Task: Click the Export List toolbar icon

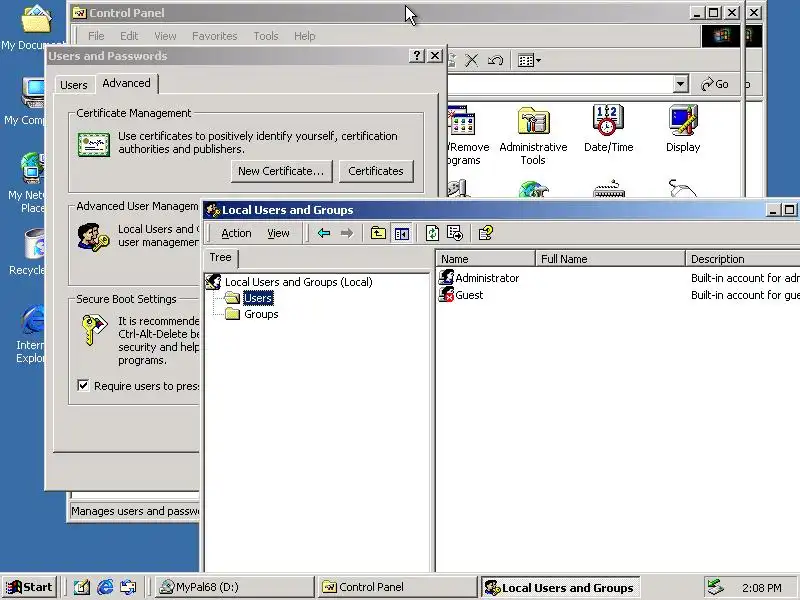Action: point(455,233)
